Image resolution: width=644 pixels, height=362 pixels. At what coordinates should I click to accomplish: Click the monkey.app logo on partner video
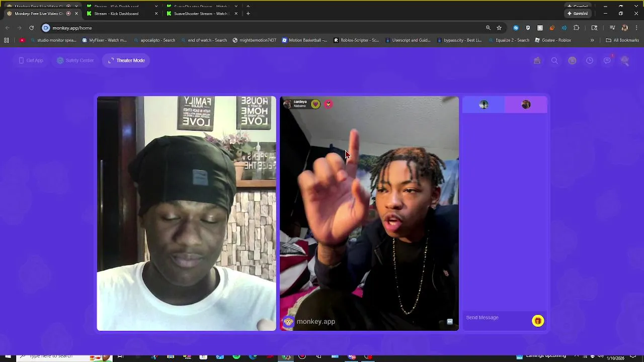[309, 322]
